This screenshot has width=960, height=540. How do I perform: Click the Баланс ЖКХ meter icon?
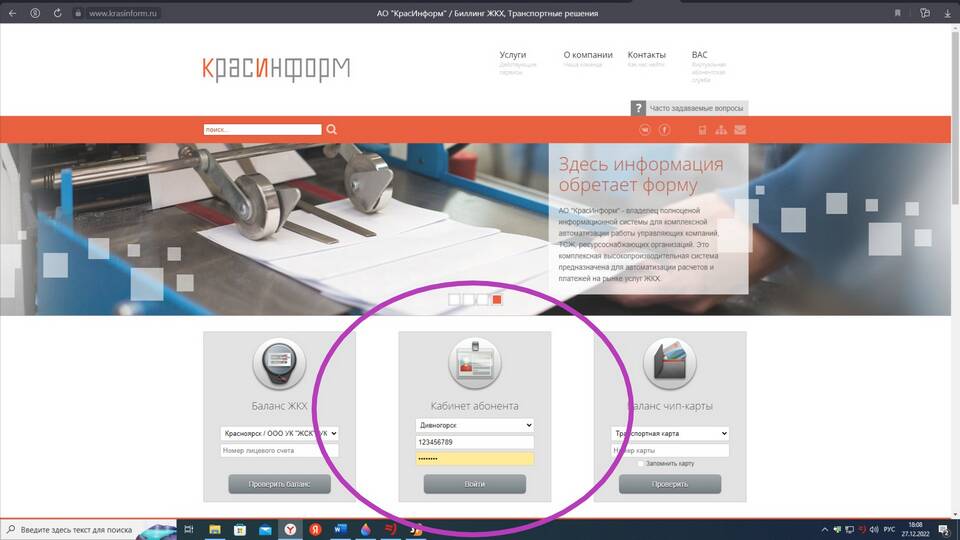click(x=279, y=363)
